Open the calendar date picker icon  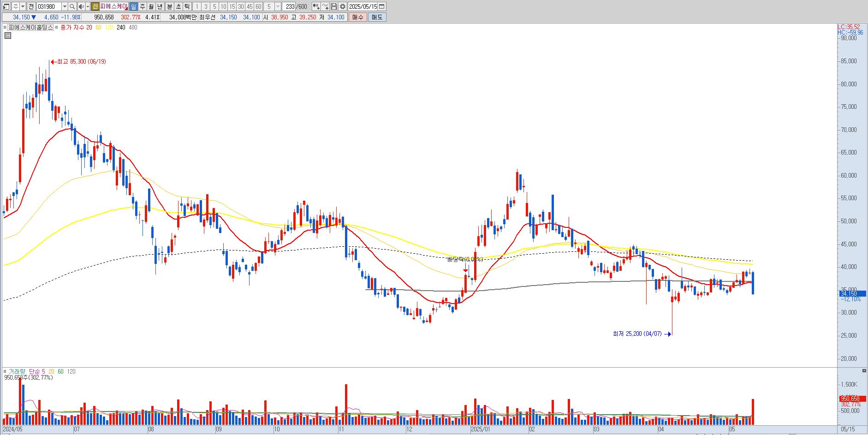[x=382, y=6]
